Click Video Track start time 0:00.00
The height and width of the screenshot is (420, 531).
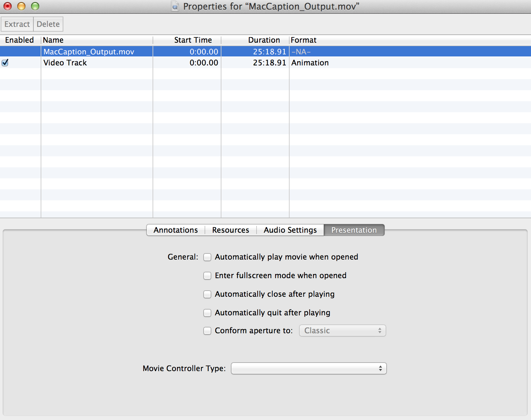pos(204,63)
